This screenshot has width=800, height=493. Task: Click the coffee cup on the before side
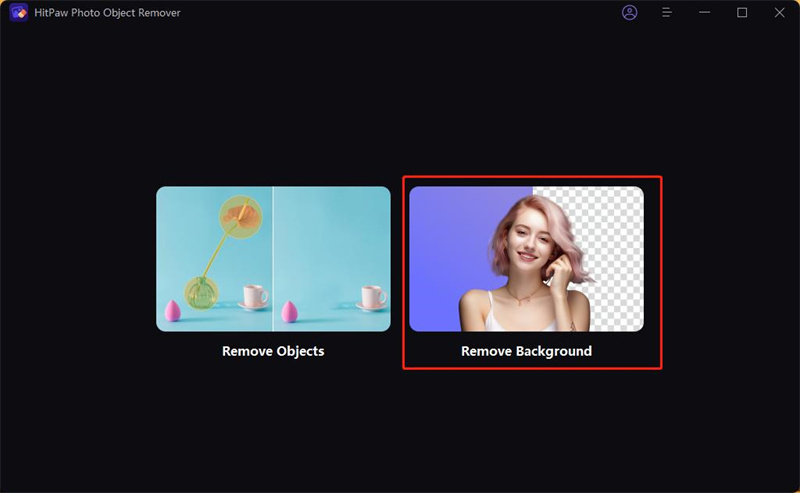255,297
